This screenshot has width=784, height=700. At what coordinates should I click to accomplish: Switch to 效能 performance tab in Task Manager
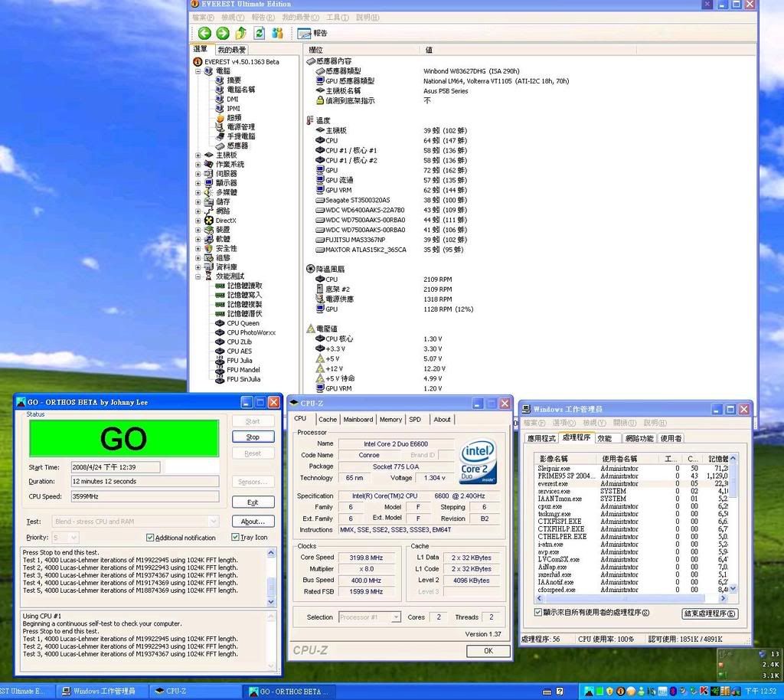pyautogui.click(x=605, y=439)
